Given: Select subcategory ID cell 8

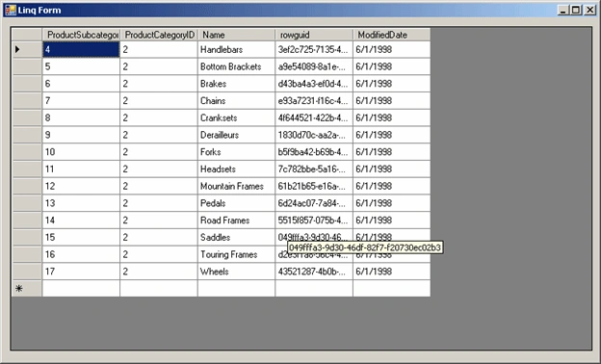Looking at the screenshot, I should coord(81,117).
